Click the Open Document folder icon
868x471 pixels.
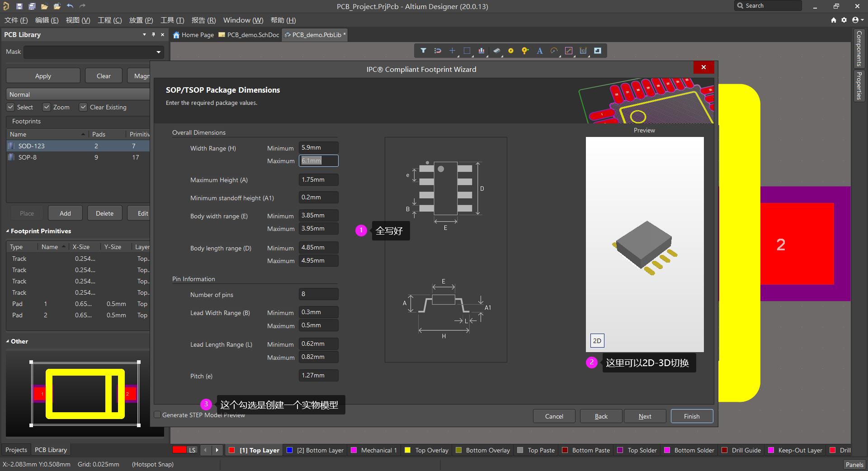pos(44,6)
